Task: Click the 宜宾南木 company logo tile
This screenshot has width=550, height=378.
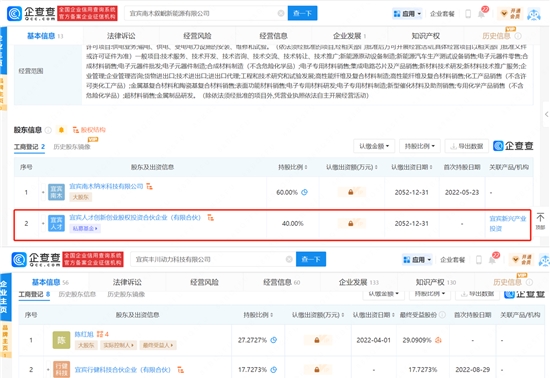Action: tap(56, 192)
